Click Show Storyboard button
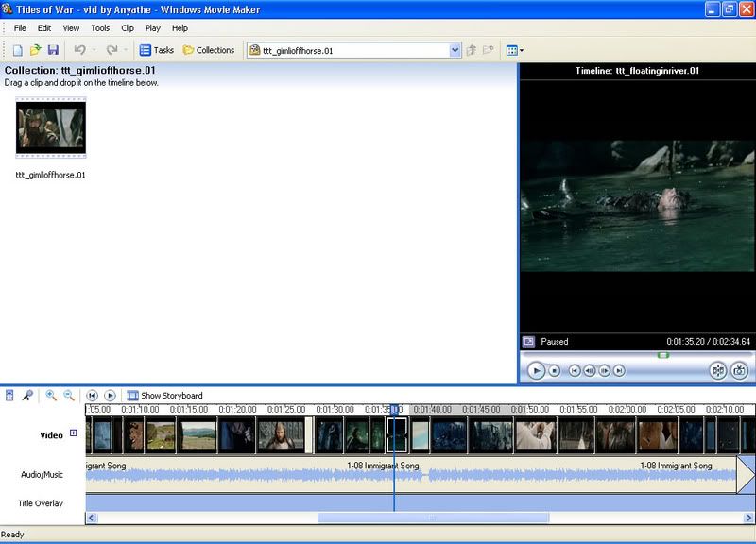Image resolution: width=756 pixels, height=544 pixels. [x=164, y=396]
